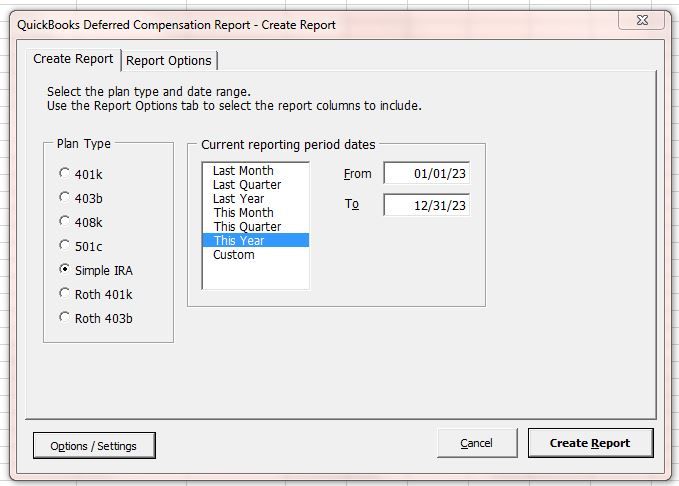679x486 pixels.
Task: Select This Month reporting period
Action: pos(243,213)
